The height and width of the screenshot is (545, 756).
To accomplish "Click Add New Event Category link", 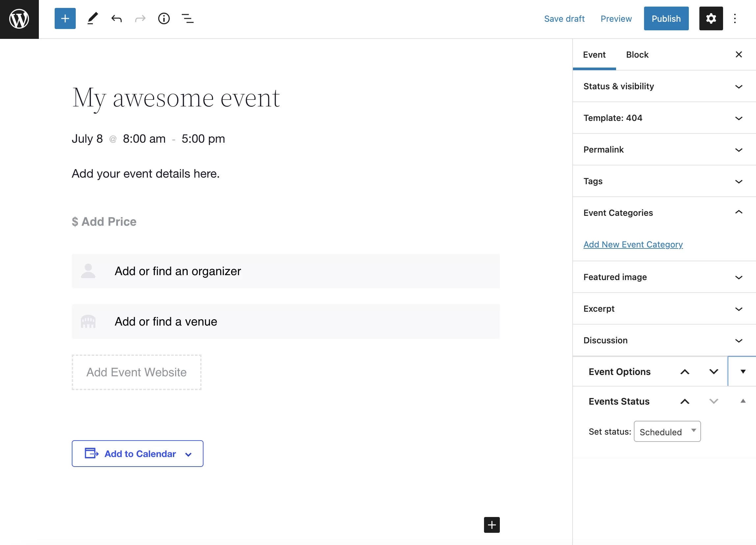I will pyautogui.click(x=633, y=244).
